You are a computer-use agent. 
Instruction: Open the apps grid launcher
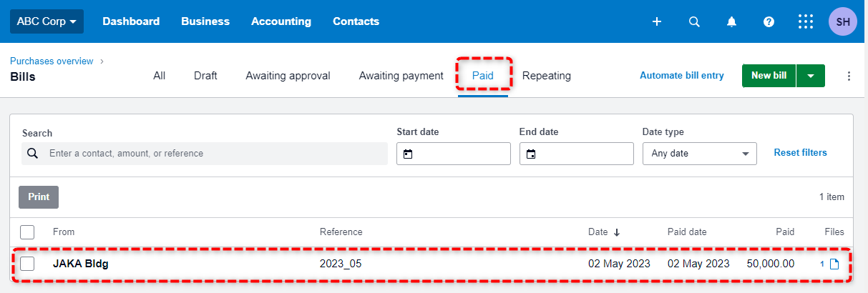coord(806,21)
